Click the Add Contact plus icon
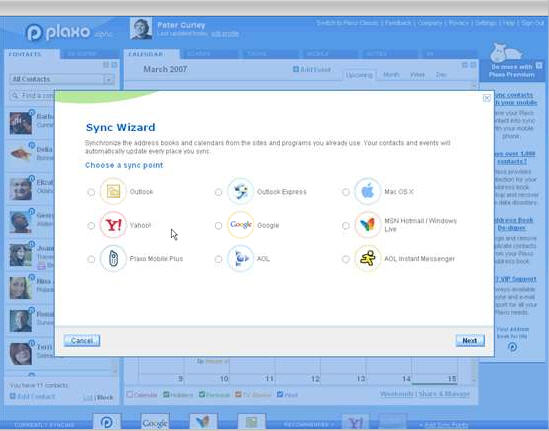549x431 pixels. 13,396
